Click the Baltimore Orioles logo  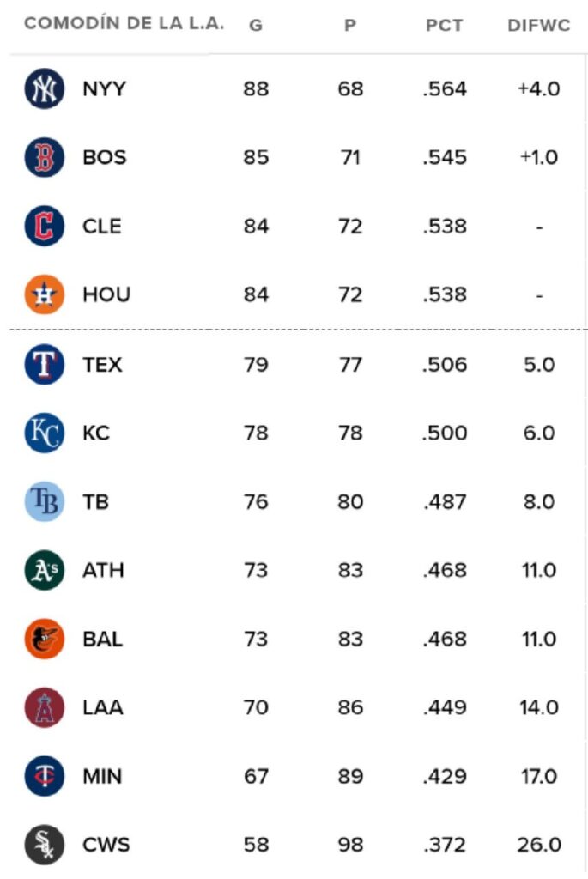[x=45, y=640]
